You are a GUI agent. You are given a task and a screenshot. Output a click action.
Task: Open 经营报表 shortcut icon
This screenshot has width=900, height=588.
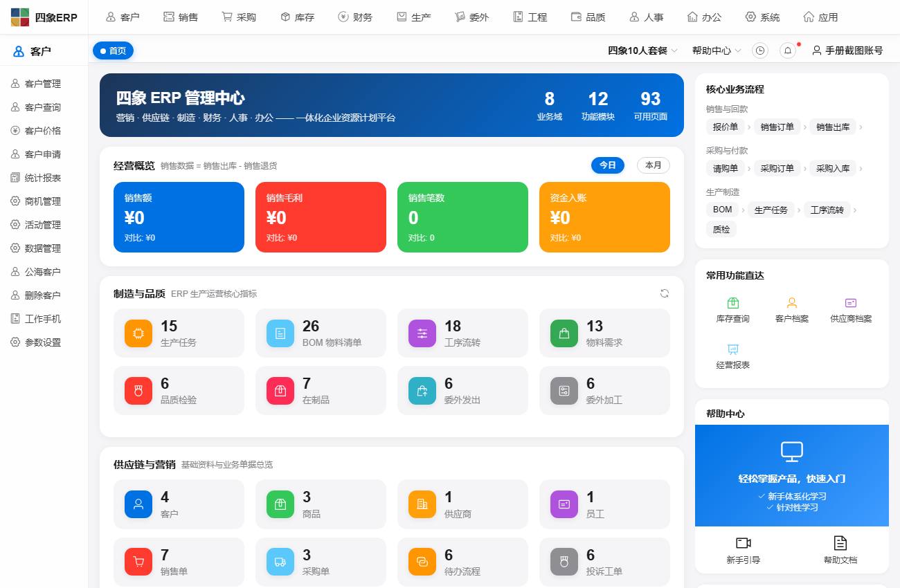tap(733, 349)
